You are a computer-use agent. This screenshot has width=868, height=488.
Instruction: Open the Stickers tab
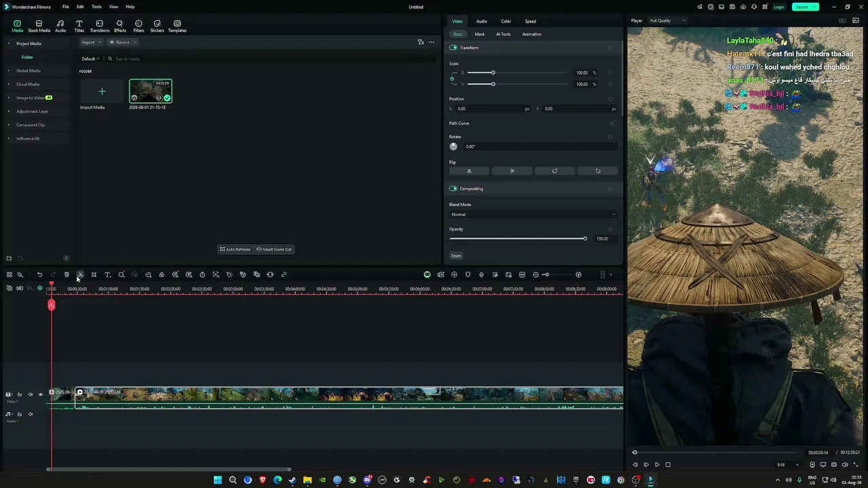tap(157, 26)
